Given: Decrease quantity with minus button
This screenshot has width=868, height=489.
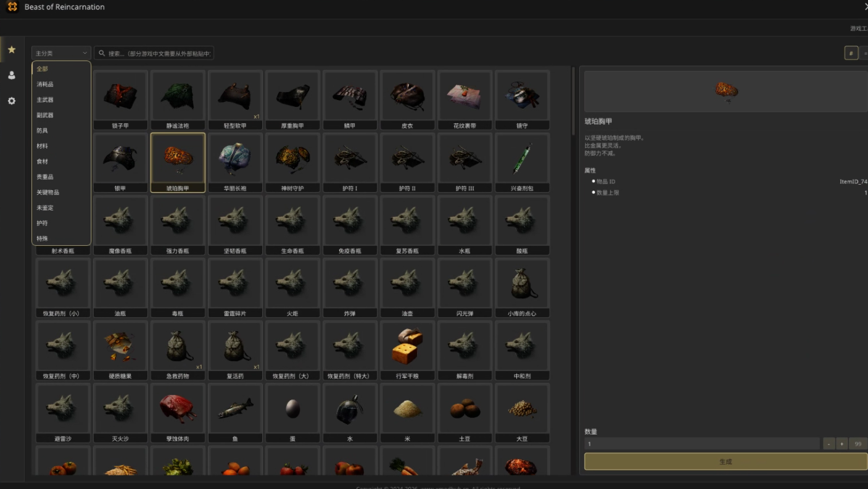Looking at the screenshot, I should [x=829, y=444].
